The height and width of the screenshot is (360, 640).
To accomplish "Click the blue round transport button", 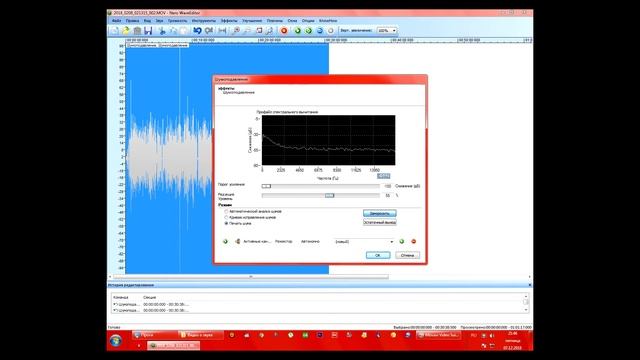I will click(x=320, y=31).
